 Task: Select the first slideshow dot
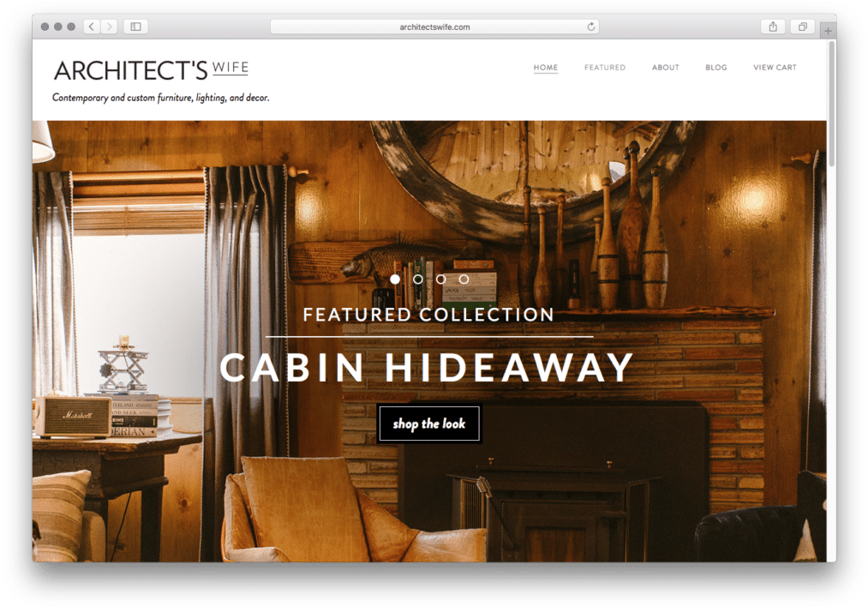click(395, 279)
